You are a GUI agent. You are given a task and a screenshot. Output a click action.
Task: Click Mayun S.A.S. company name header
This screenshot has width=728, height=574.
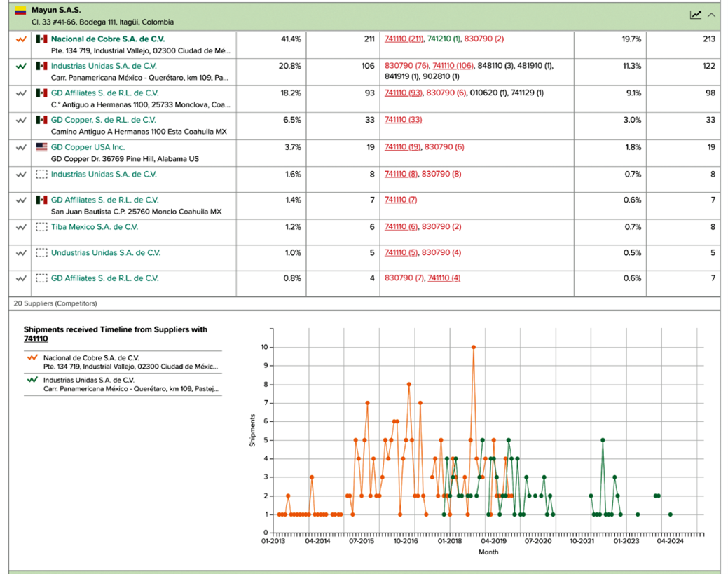tap(56, 10)
